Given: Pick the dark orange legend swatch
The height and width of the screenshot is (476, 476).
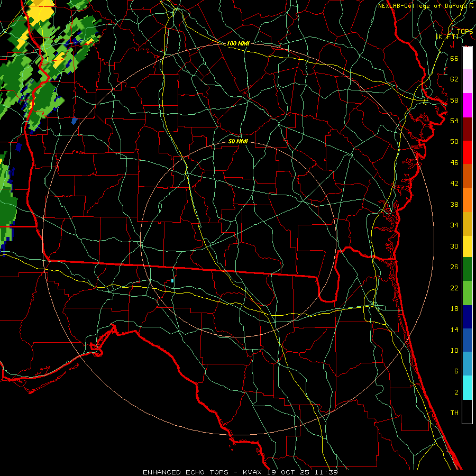Looking at the screenshot, I should click(x=467, y=176).
